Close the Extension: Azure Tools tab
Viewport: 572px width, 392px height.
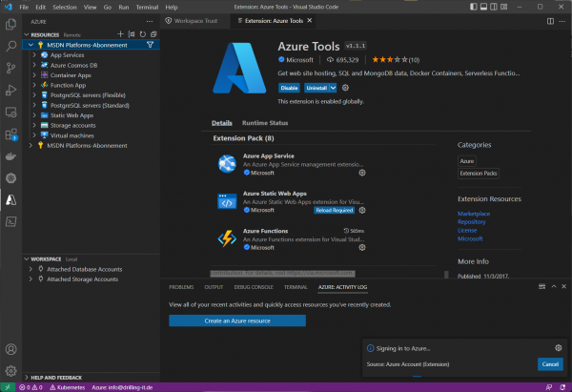(x=309, y=21)
